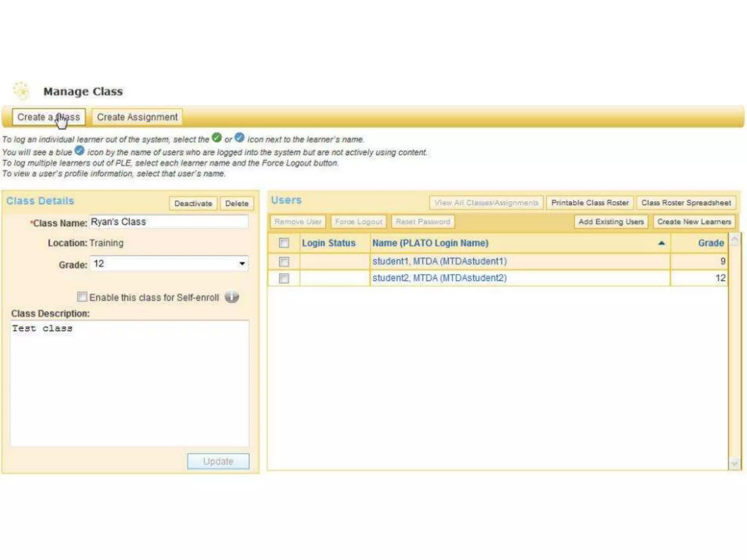The height and width of the screenshot is (560, 747).
Task: Open the Grade dropdown in Class Details
Action: [x=242, y=264]
